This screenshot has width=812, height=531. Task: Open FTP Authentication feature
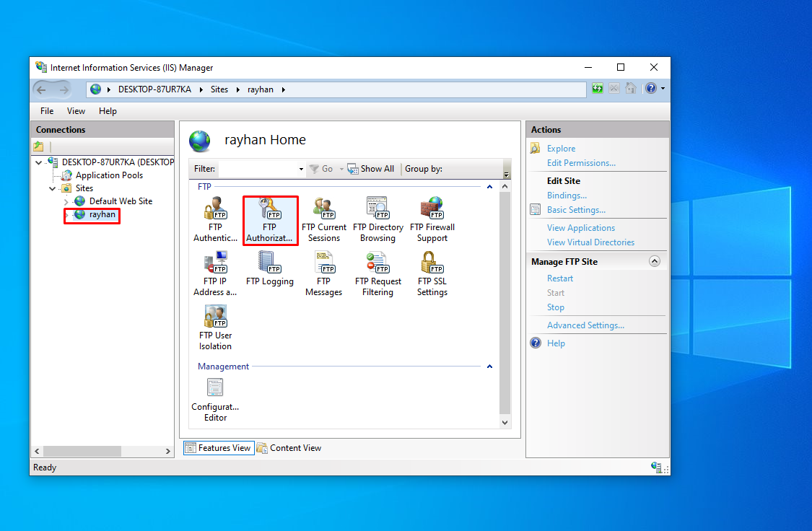coord(215,220)
